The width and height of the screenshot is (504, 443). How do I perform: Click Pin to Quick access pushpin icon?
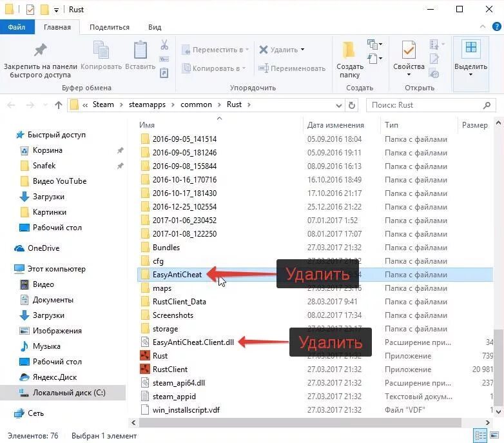[40, 50]
